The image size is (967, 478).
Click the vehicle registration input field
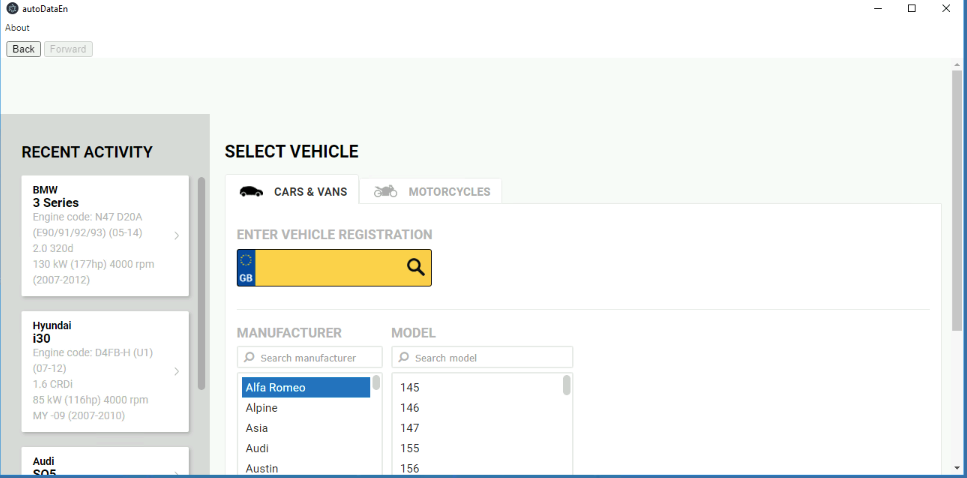pos(330,268)
